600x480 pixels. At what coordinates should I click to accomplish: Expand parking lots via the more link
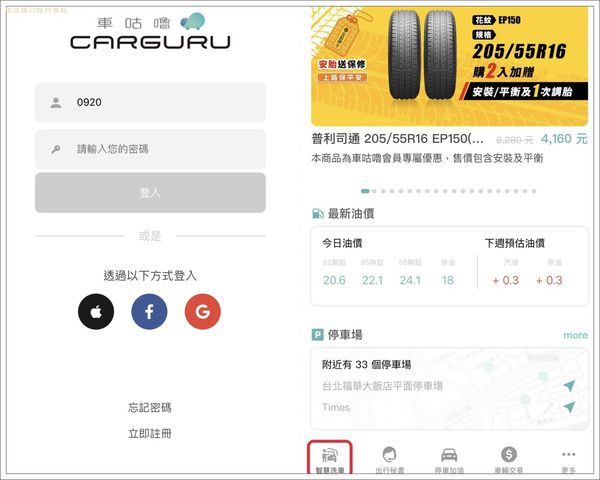coord(575,335)
